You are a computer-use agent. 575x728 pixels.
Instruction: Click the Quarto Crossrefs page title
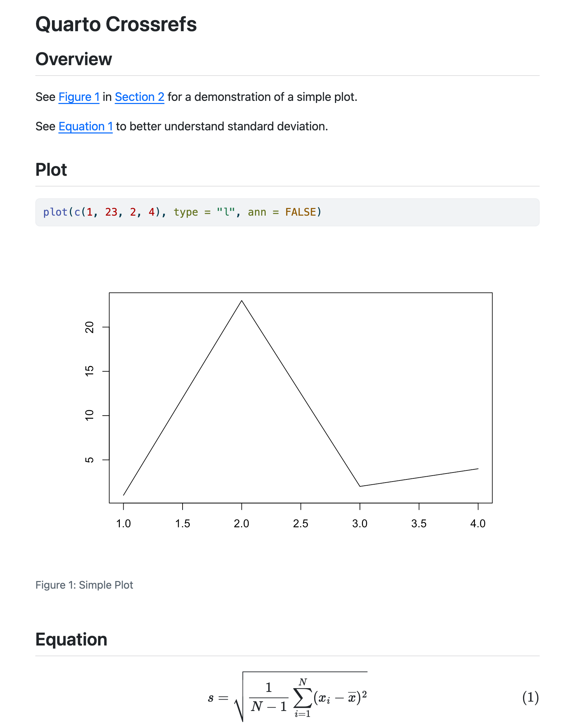point(116,24)
